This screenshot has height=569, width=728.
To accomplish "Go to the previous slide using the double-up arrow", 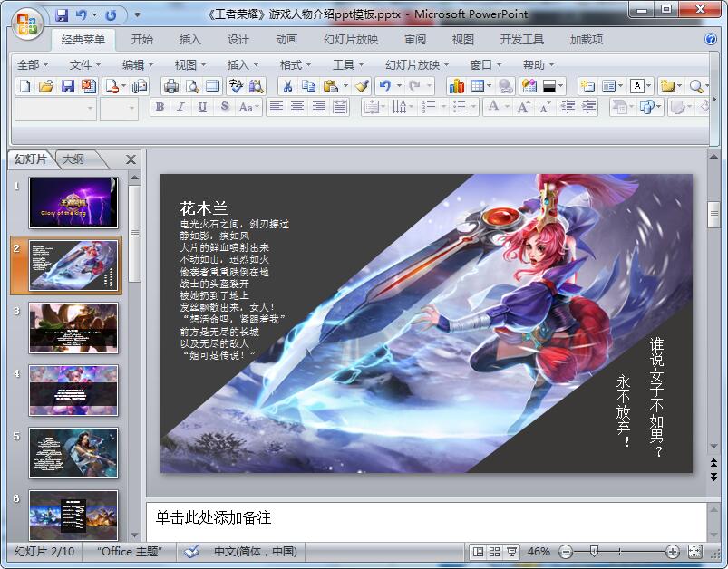I will tap(713, 463).
